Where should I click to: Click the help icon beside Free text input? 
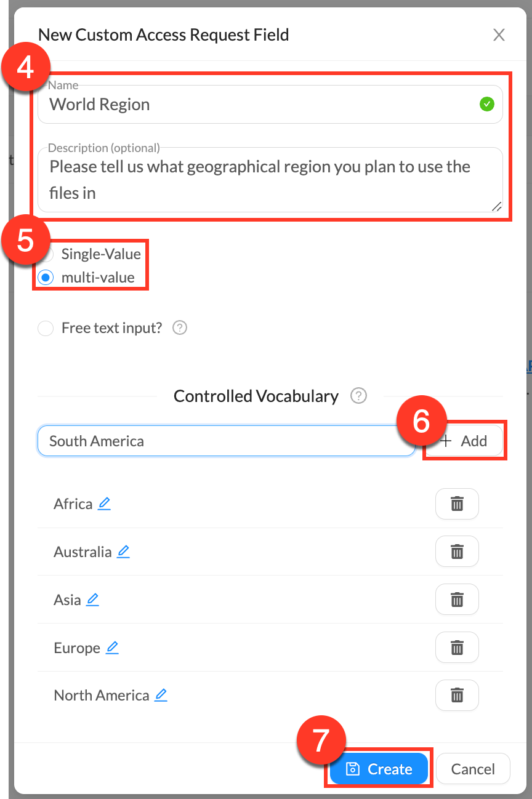[180, 328]
